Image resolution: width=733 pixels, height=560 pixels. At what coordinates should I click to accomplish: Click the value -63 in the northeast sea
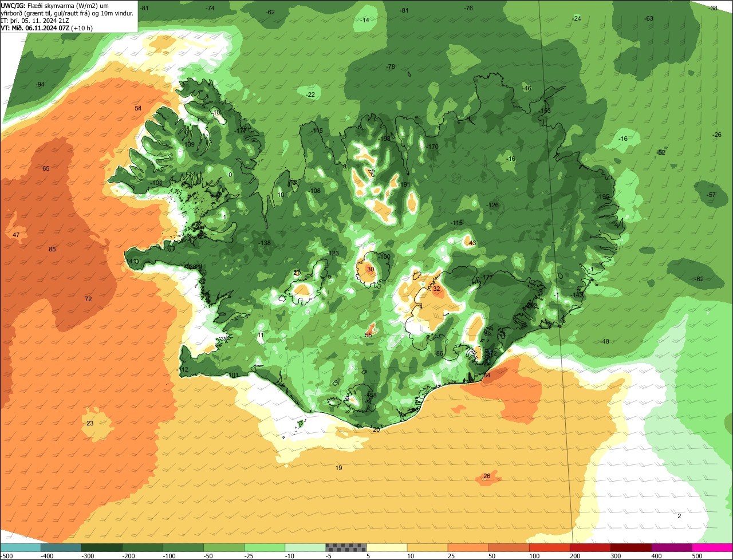(x=649, y=18)
